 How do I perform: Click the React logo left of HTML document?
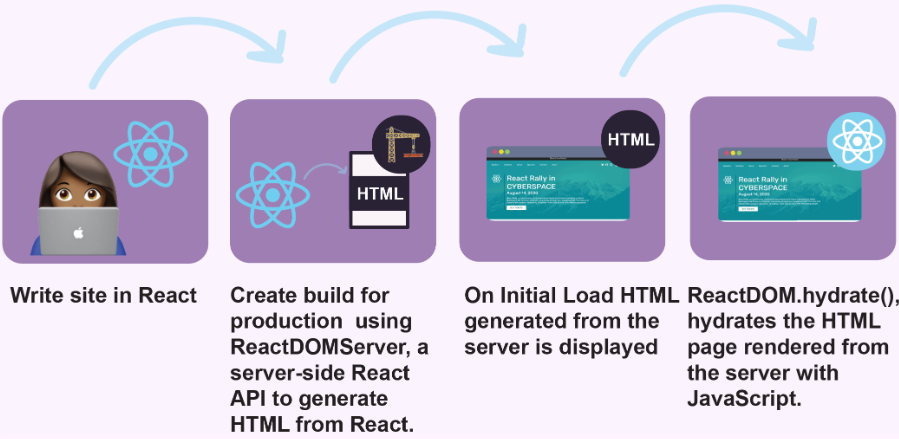coord(273,195)
